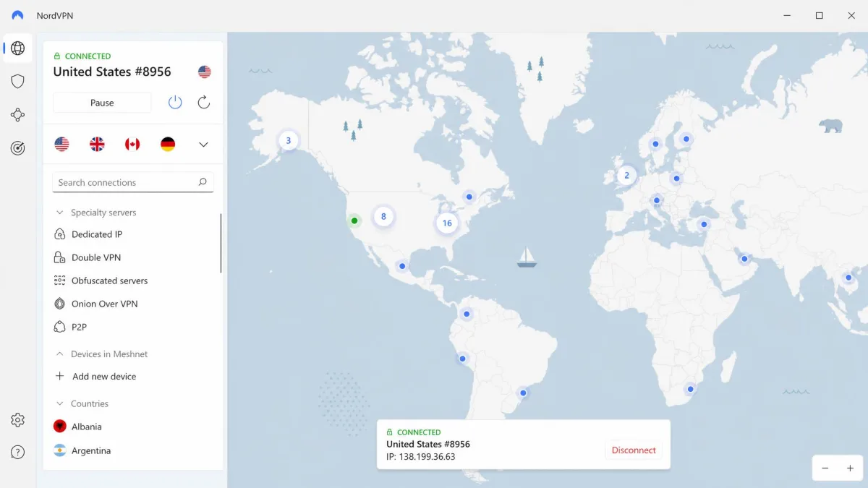Pause the VPN connection
Screen dimensions: 868x488
coord(102,103)
